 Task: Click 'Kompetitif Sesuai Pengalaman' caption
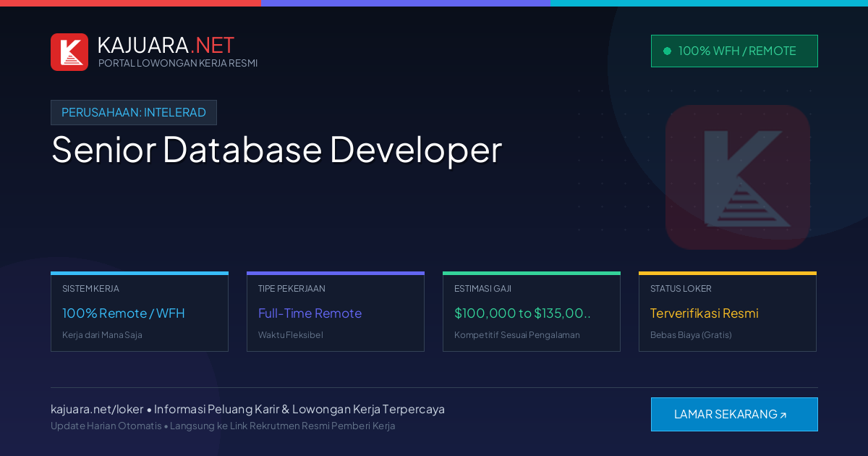click(x=517, y=335)
